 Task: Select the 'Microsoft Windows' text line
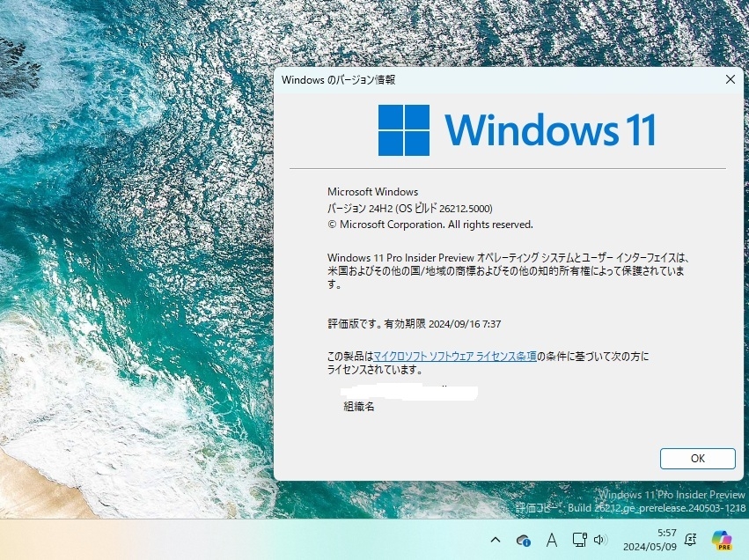point(372,192)
